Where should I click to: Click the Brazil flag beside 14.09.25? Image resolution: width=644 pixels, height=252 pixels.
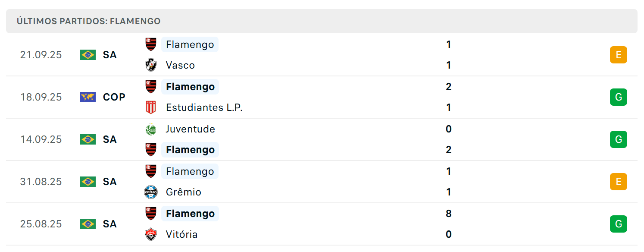88,139
